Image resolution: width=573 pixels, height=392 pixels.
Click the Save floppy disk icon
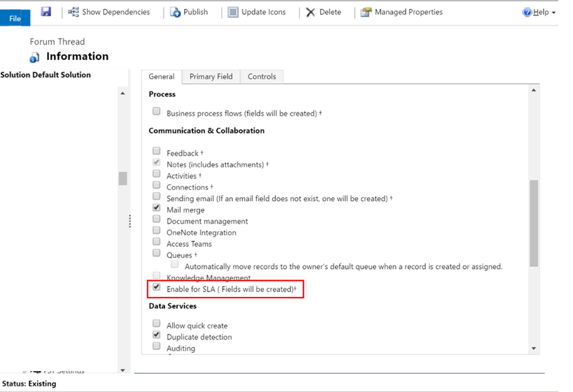pyautogui.click(x=46, y=12)
